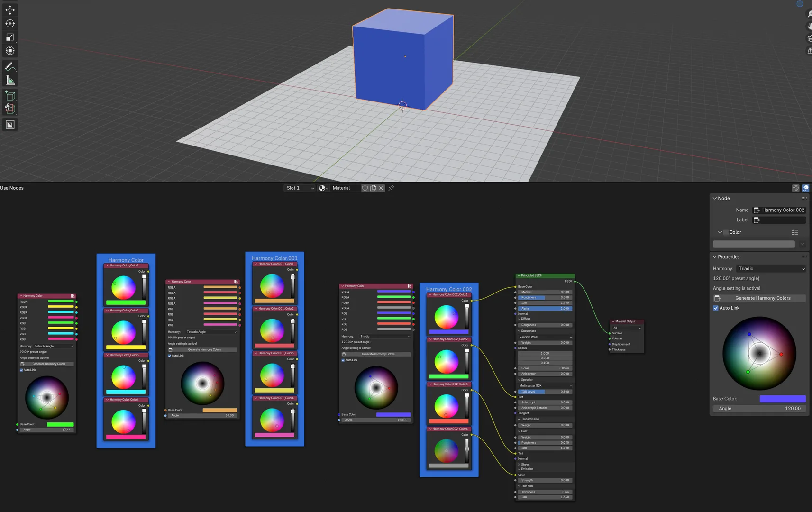Select the Transform tool in viewport toolbar
Viewport: 812px width, 512px height.
click(10, 51)
